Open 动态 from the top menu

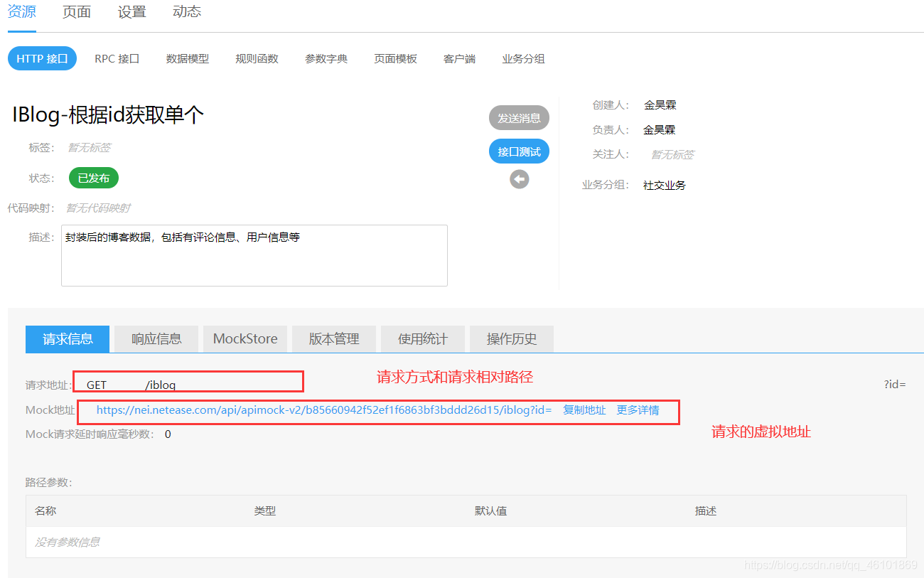(x=186, y=11)
